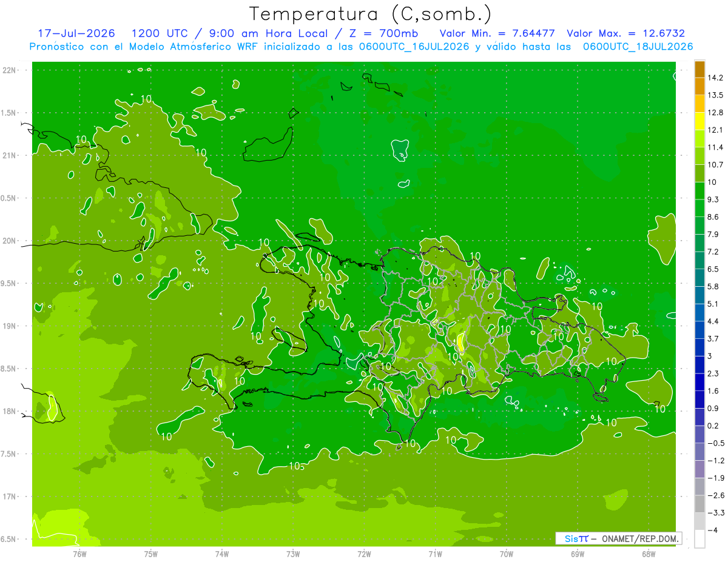The image size is (728, 562).
Task: Click the '1.6' colorbar value
Action: pos(714,391)
